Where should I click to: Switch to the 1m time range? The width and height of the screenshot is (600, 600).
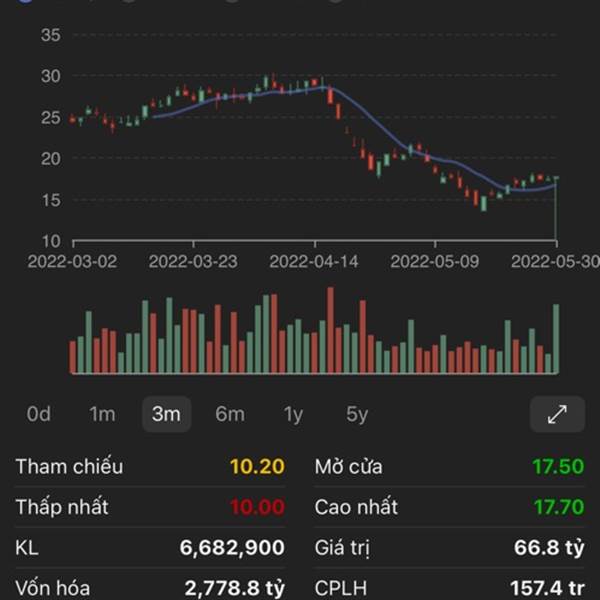pos(102,414)
